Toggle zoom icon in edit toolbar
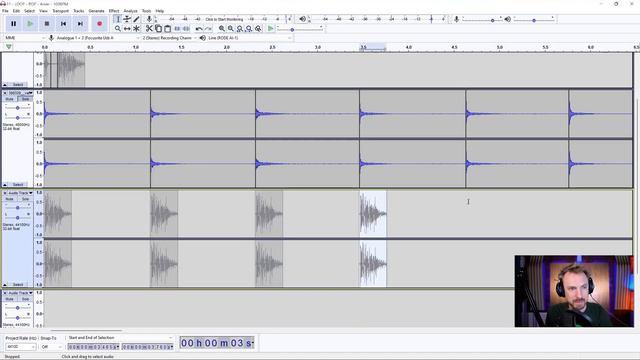 pos(258,29)
